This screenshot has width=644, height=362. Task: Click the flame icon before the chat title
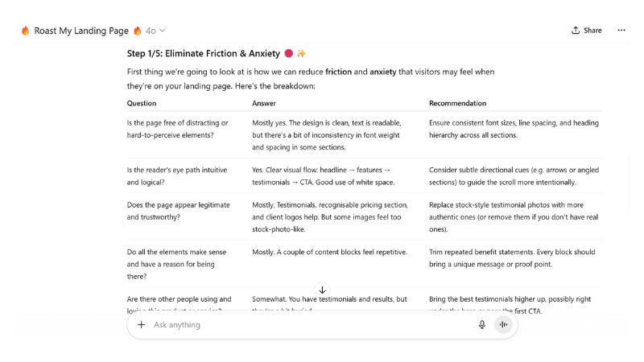click(25, 31)
